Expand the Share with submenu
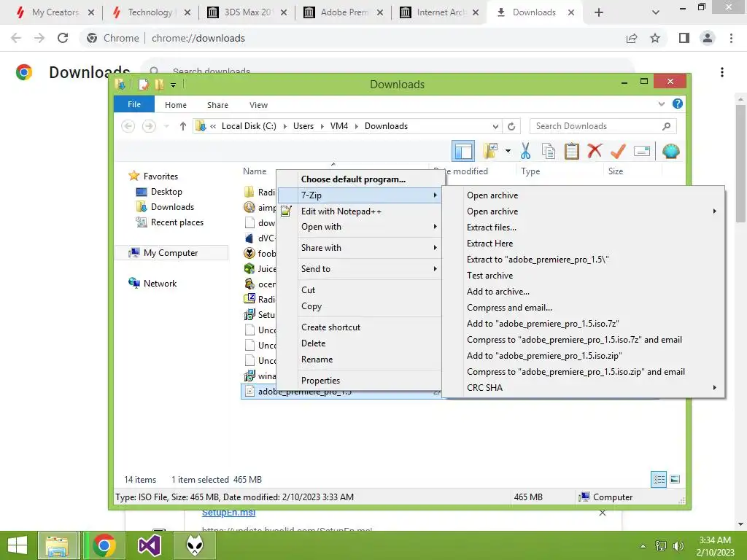The height and width of the screenshot is (560, 747). pos(359,248)
